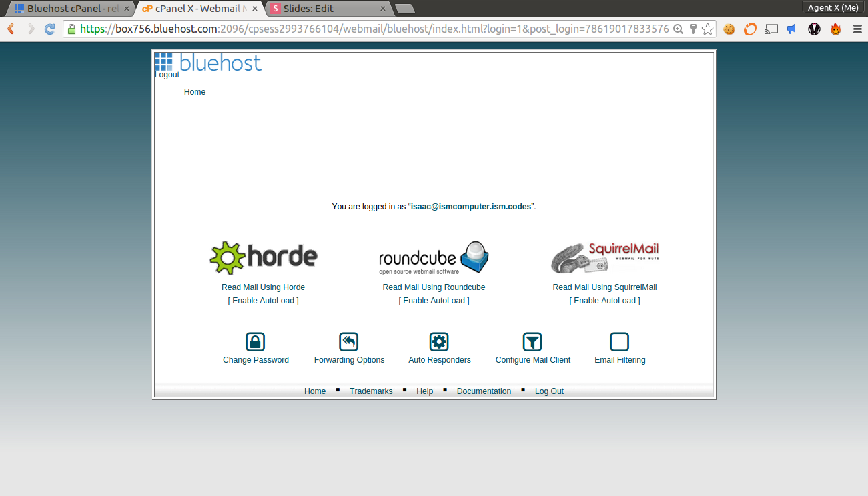
Task: Click the cast screen extension icon
Action: click(x=771, y=29)
